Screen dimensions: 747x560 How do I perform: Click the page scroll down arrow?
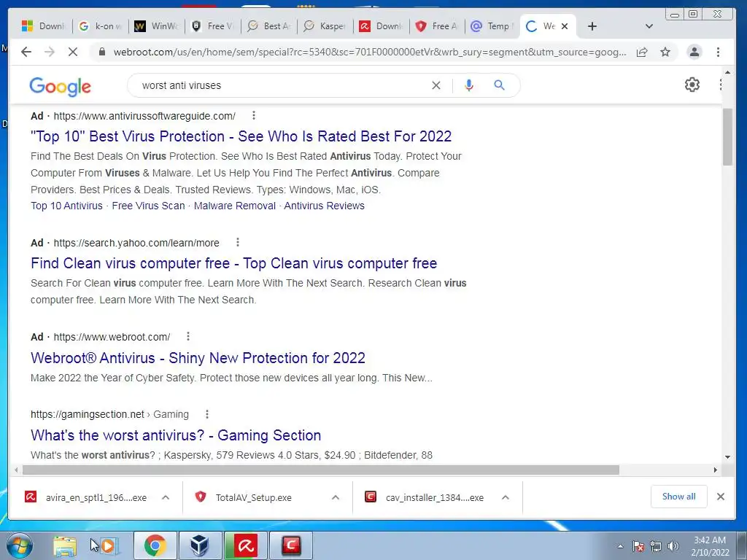[x=727, y=457]
